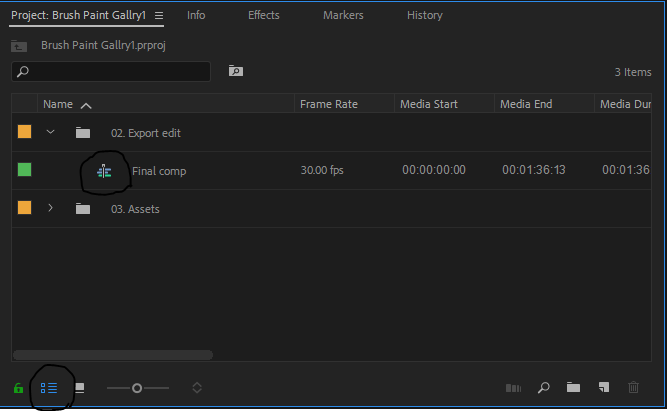Switch to List View
The image size is (667, 411).
pos(49,388)
